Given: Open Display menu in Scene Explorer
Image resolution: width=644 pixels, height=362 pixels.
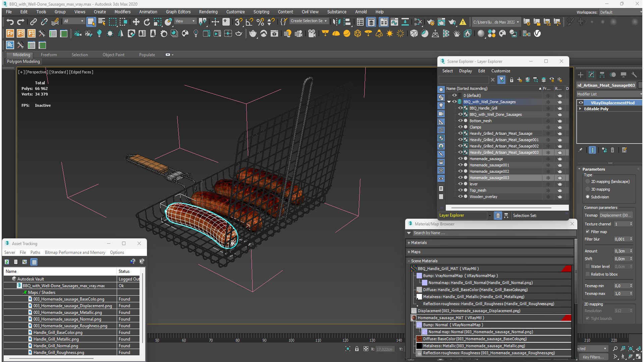Looking at the screenshot, I should [x=465, y=71].
